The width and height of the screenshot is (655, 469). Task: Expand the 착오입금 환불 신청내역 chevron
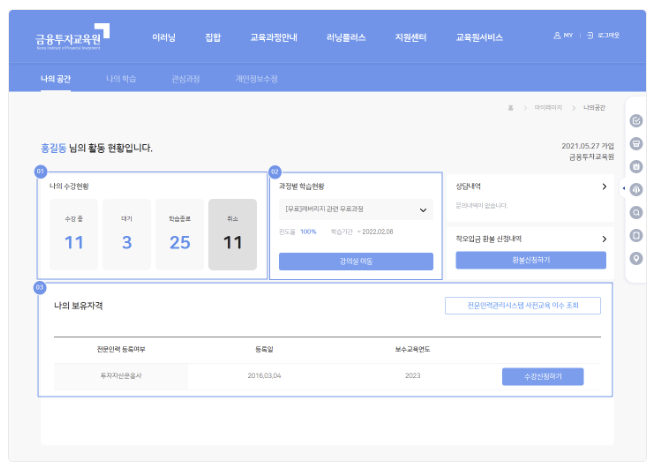pyautogui.click(x=604, y=239)
